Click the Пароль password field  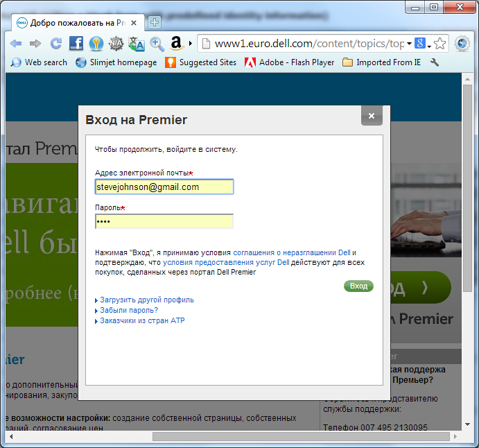pyautogui.click(x=164, y=221)
